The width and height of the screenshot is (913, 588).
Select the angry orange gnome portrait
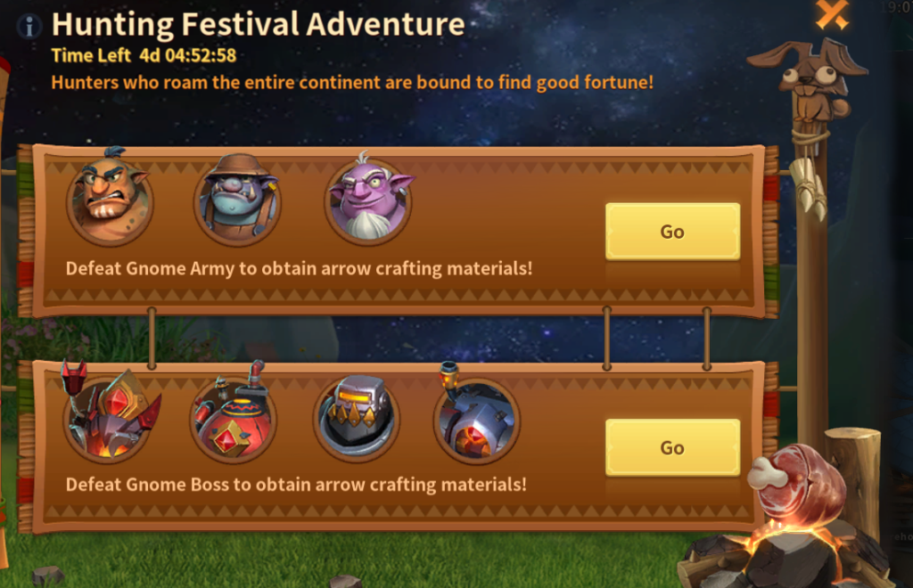click(x=110, y=199)
